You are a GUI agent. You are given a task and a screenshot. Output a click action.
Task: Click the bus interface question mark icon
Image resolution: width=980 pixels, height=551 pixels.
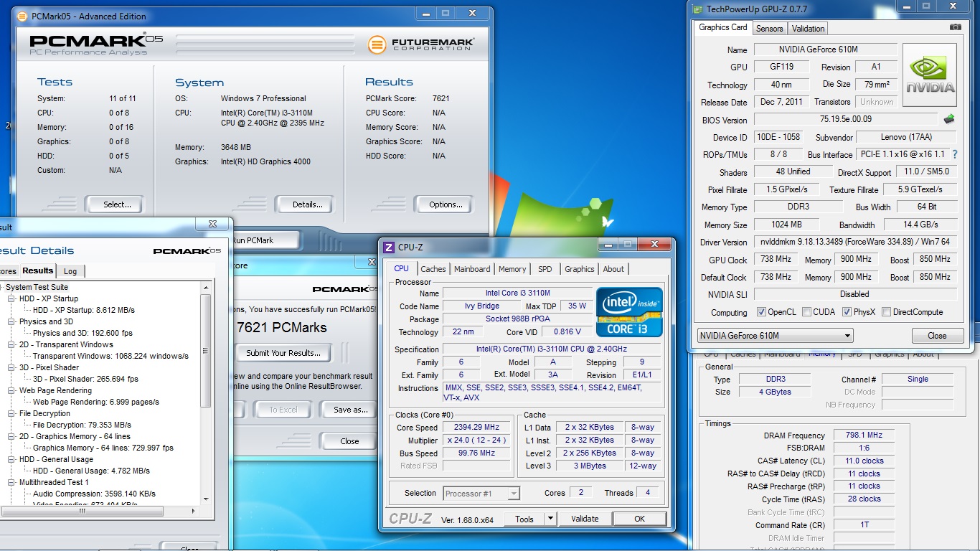955,154
